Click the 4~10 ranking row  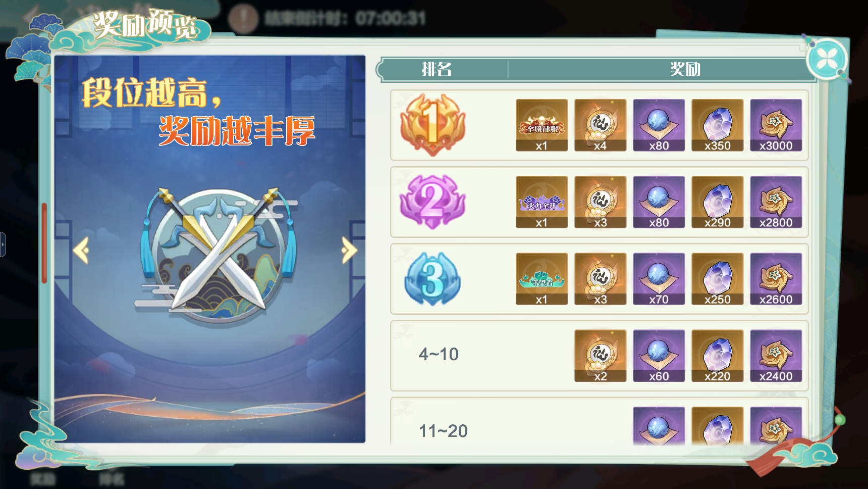point(599,355)
